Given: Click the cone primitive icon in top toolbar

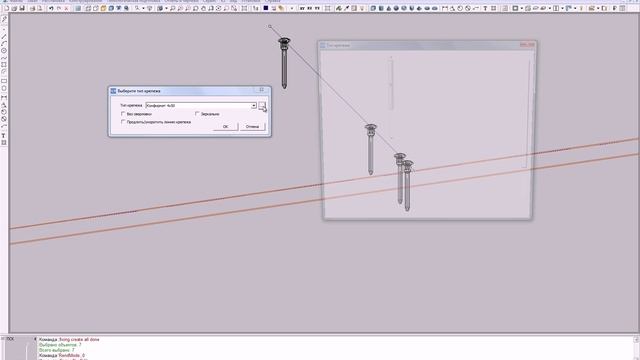Looking at the screenshot, I should tap(389, 8).
